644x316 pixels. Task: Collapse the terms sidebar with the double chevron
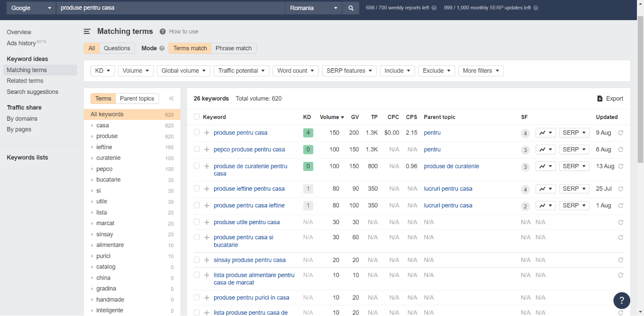[x=171, y=98]
